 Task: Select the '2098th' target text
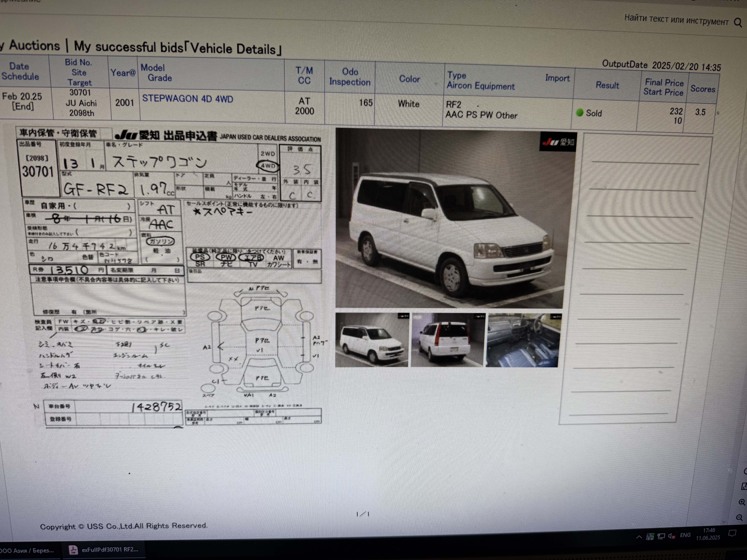[x=82, y=113]
